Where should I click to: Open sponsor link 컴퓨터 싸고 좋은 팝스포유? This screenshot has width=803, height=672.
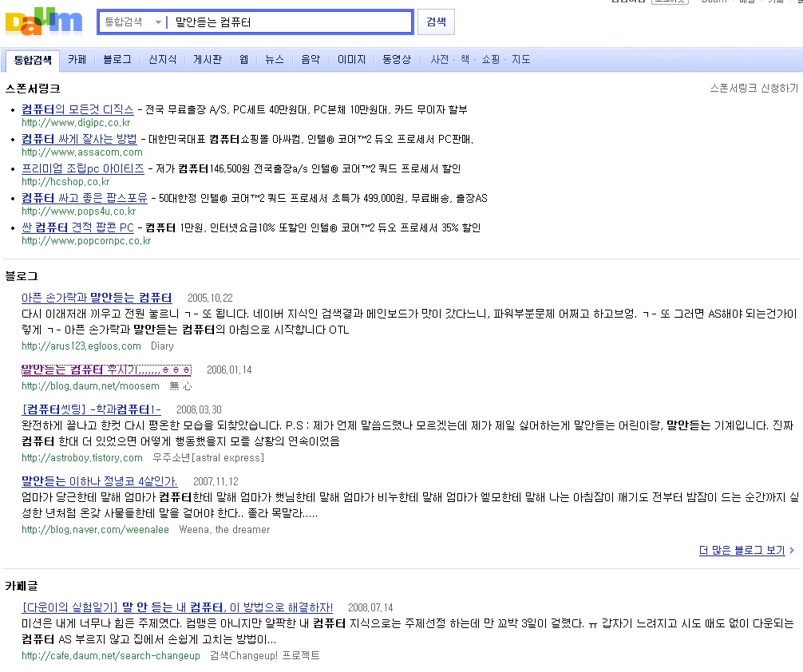pos(85,198)
